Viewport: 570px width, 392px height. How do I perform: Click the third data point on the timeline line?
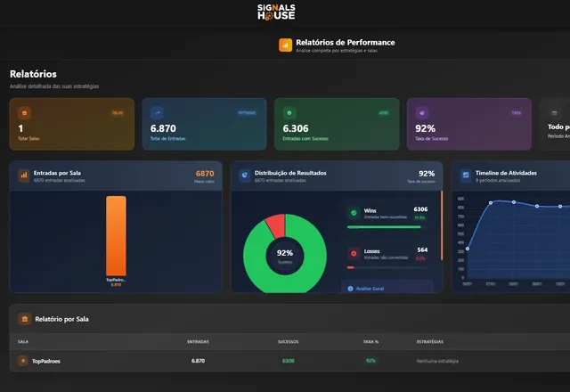pos(514,202)
